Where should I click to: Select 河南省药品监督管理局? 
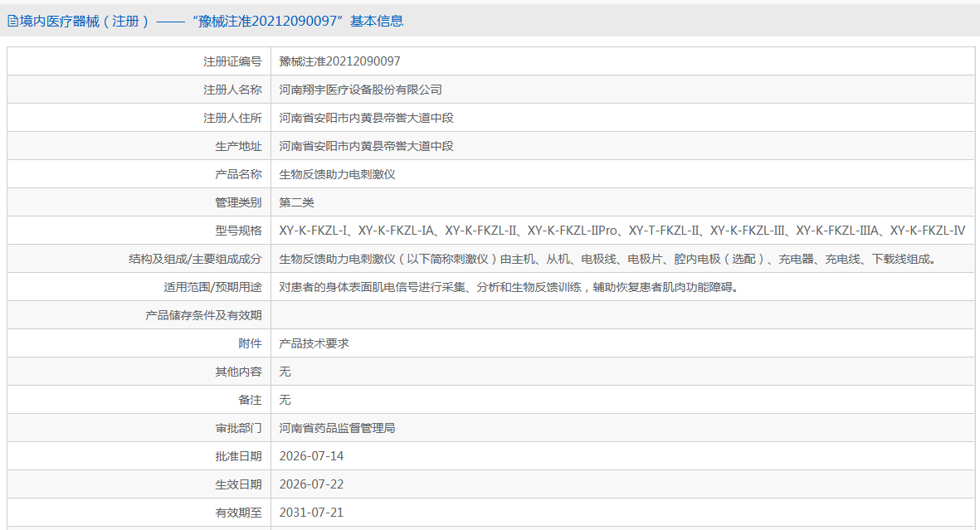tap(338, 428)
